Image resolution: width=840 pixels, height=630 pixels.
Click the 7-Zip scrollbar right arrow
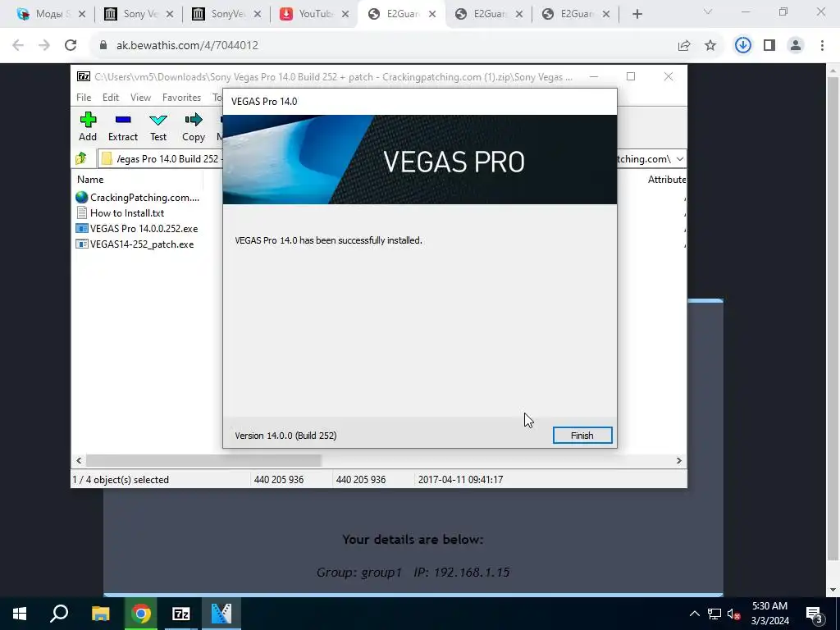(x=678, y=461)
